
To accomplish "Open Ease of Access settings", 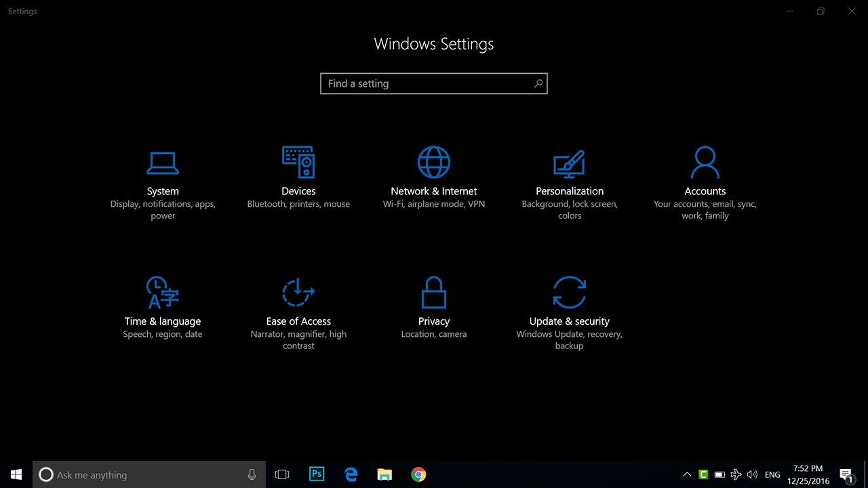I will click(x=298, y=312).
